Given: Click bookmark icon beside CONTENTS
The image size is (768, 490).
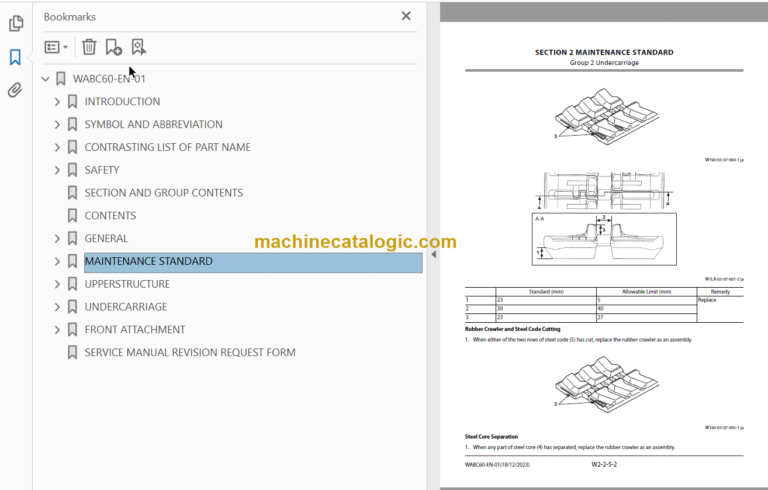Looking at the screenshot, I should pyautogui.click(x=72, y=216).
